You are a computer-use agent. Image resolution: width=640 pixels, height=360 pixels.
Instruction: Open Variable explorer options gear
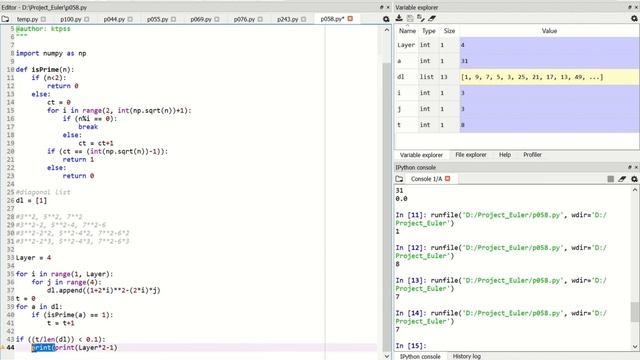pyautogui.click(x=634, y=19)
